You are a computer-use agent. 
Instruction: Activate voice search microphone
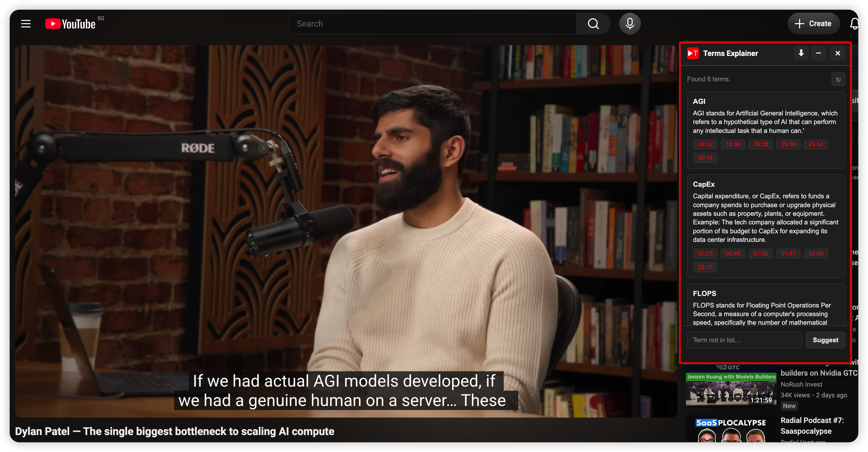pyautogui.click(x=629, y=24)
